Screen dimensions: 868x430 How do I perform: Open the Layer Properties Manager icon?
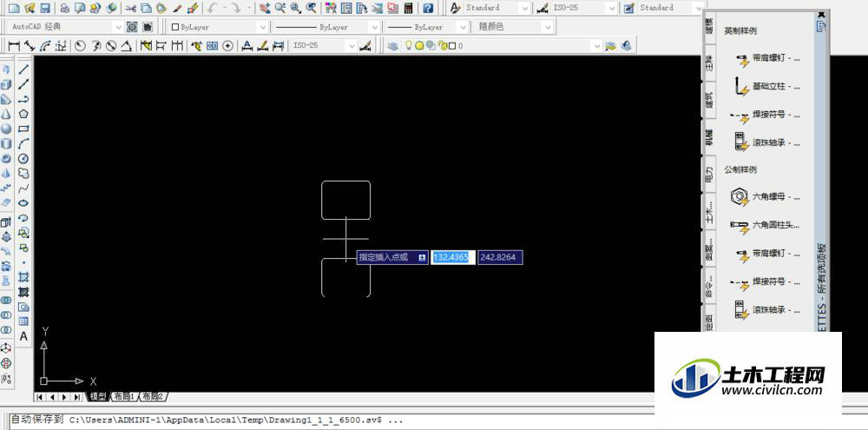[392, 46]
